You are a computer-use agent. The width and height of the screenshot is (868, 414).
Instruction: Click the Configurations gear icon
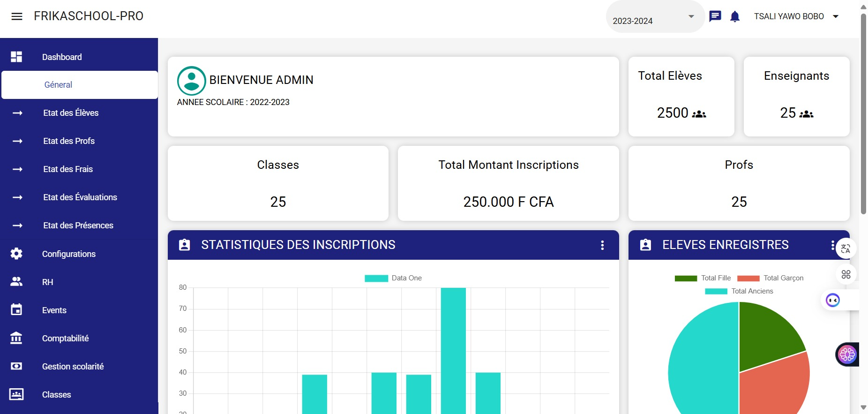pyautogui.click(x=16, y=254)
